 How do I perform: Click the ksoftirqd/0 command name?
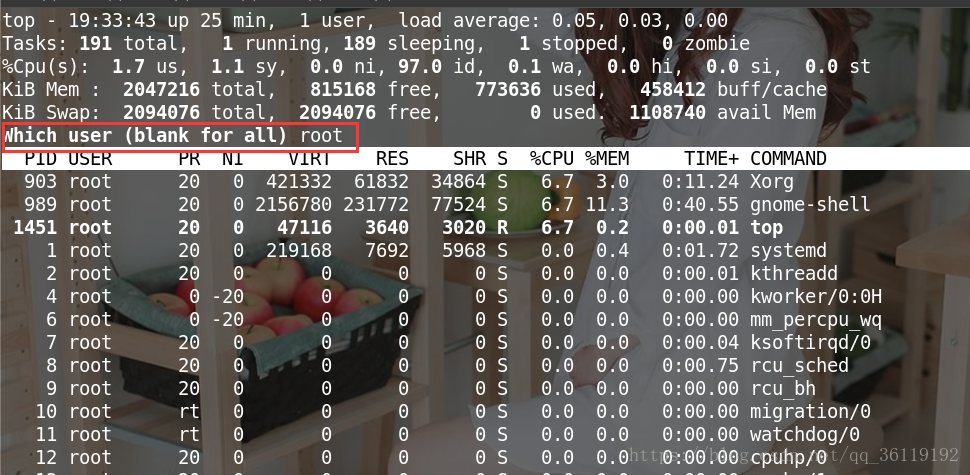point(810,343)
